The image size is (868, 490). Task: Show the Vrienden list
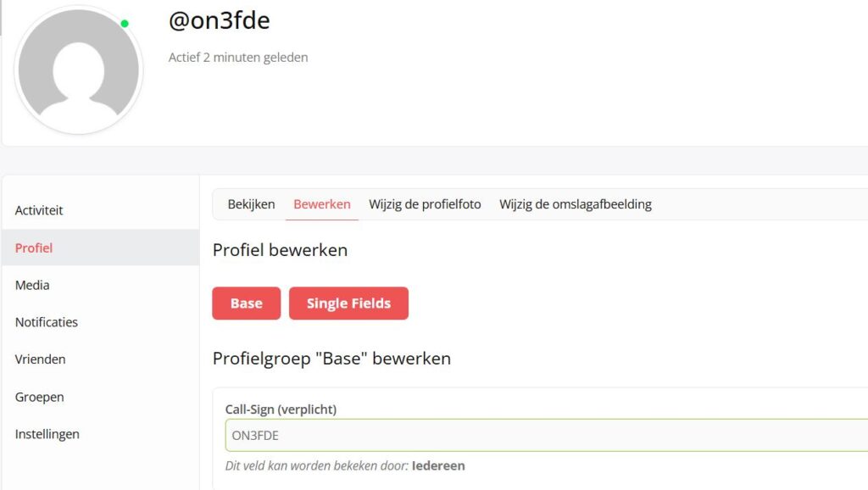point(40,359)
